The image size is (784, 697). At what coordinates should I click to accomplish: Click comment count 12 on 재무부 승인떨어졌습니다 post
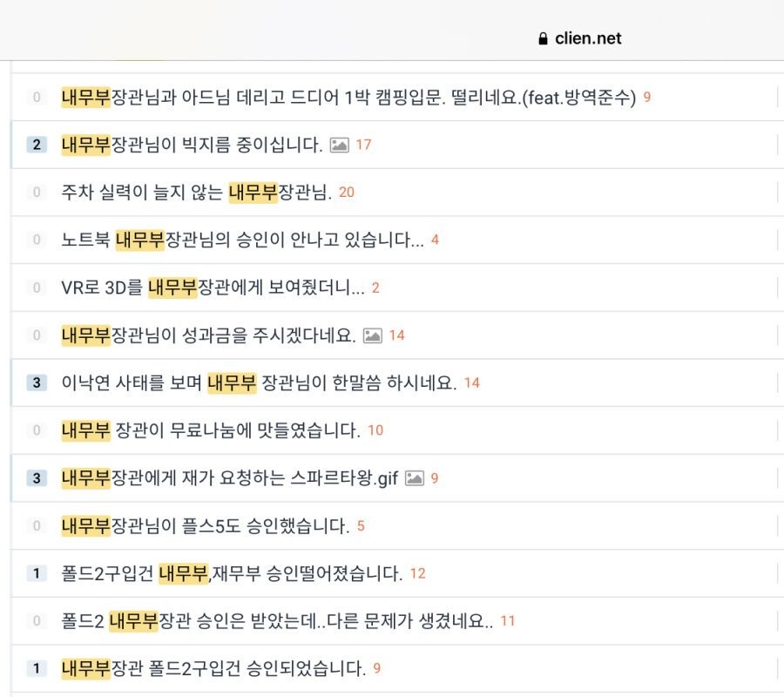click(x=417, y=573)
